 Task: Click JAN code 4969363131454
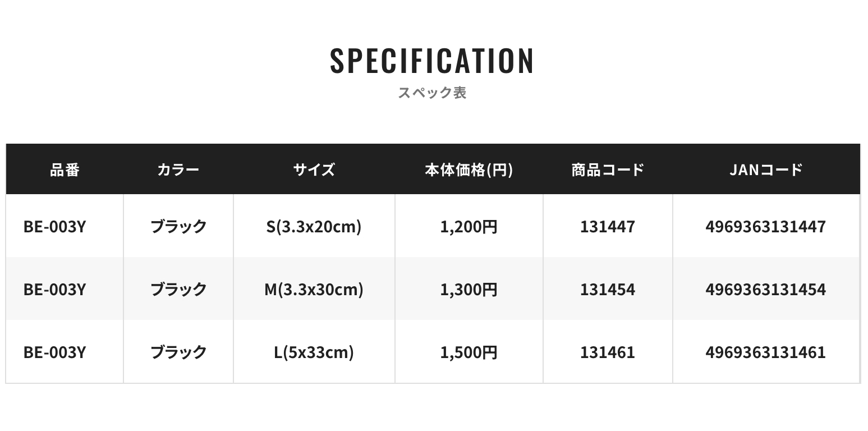766,290
